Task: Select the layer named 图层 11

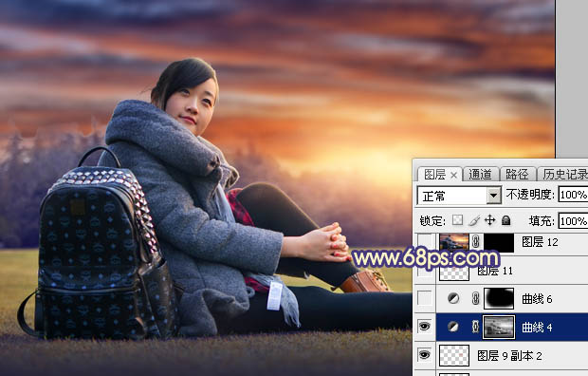Action: tap(495, 271)
